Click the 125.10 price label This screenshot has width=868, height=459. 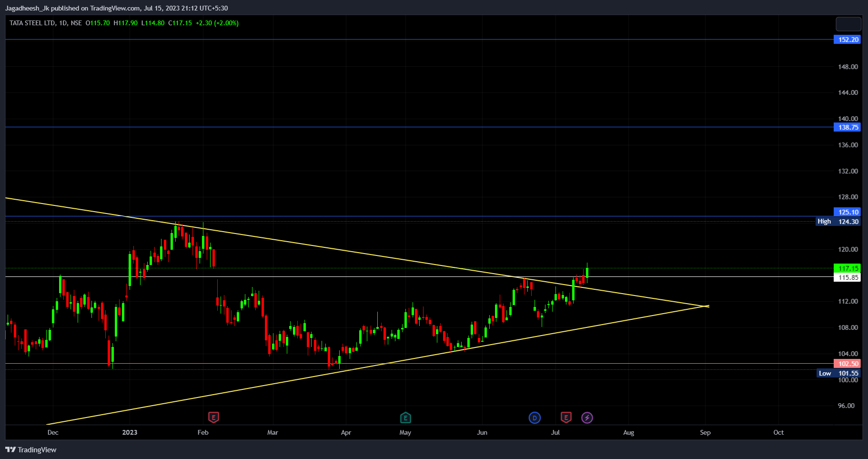click(x=848, y=212)
